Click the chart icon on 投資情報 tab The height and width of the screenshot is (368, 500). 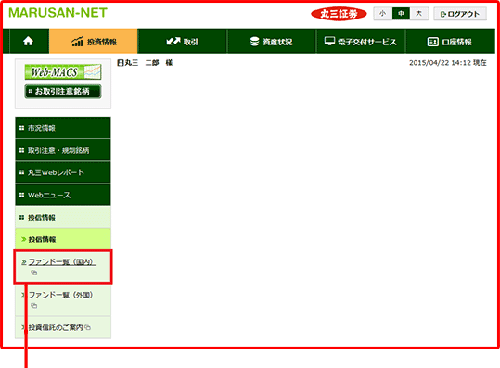[77, 41]
